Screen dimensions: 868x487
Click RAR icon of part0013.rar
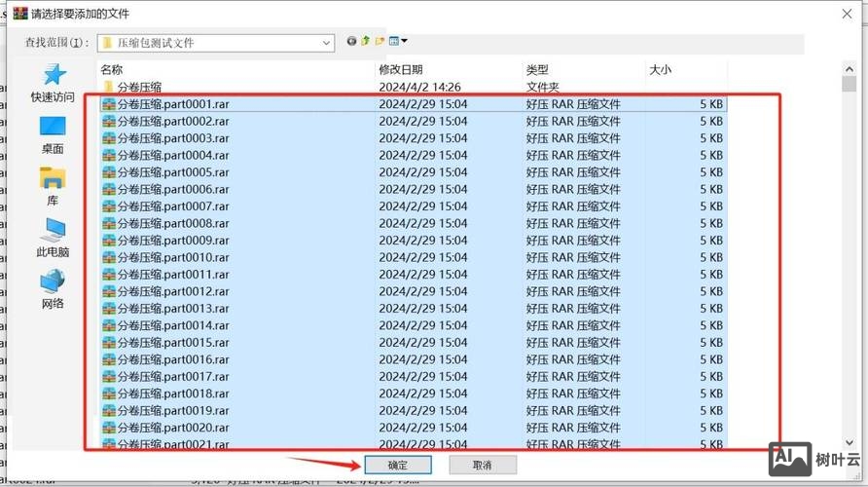(x=109, y=309)
